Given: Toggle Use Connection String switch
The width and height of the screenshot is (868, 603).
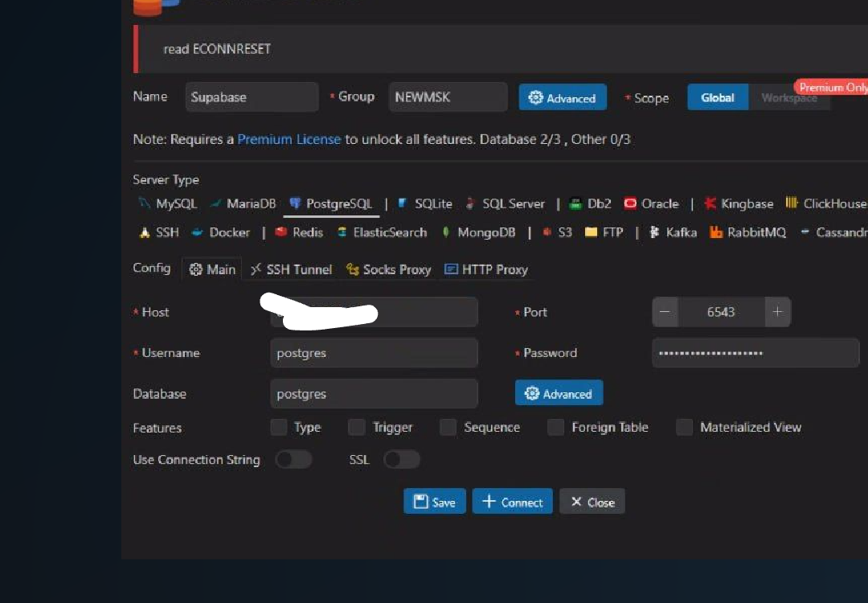Looking at the screenshot, I should tap(294, 460).
